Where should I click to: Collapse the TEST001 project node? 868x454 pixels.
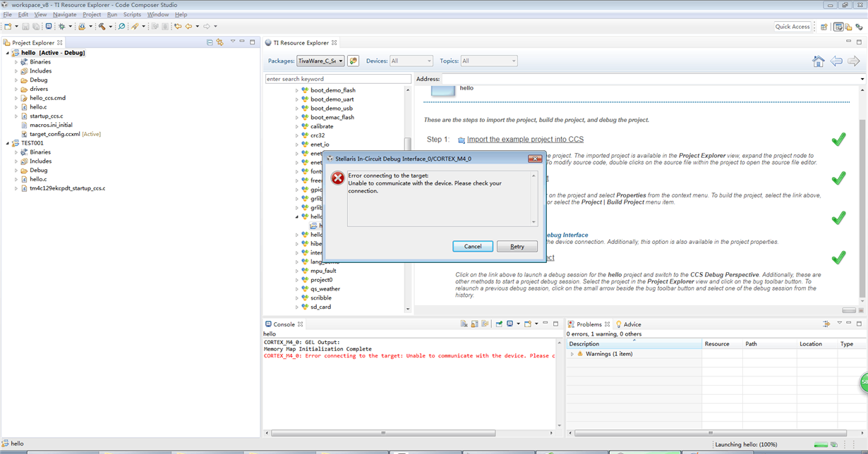[8, 143]
